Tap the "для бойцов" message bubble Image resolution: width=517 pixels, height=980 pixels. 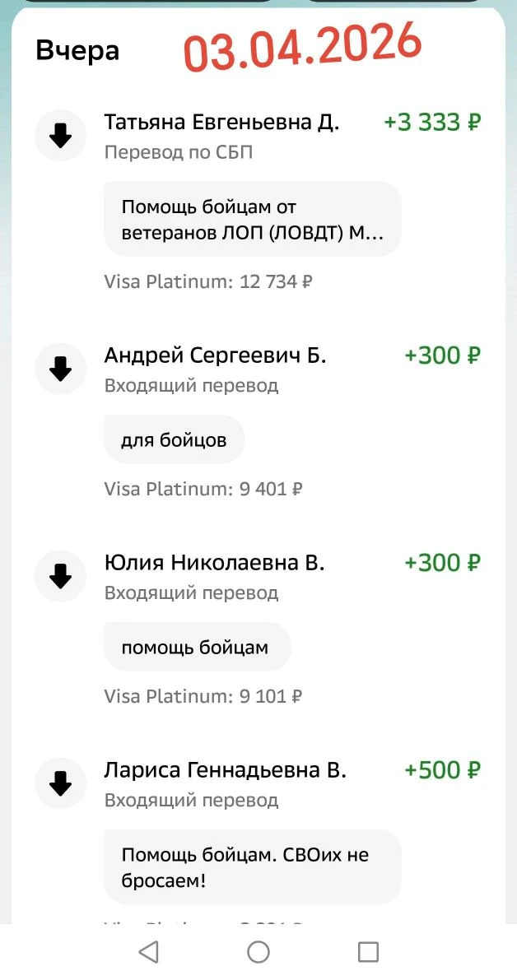pyautogui.click(x=174, y=440)
